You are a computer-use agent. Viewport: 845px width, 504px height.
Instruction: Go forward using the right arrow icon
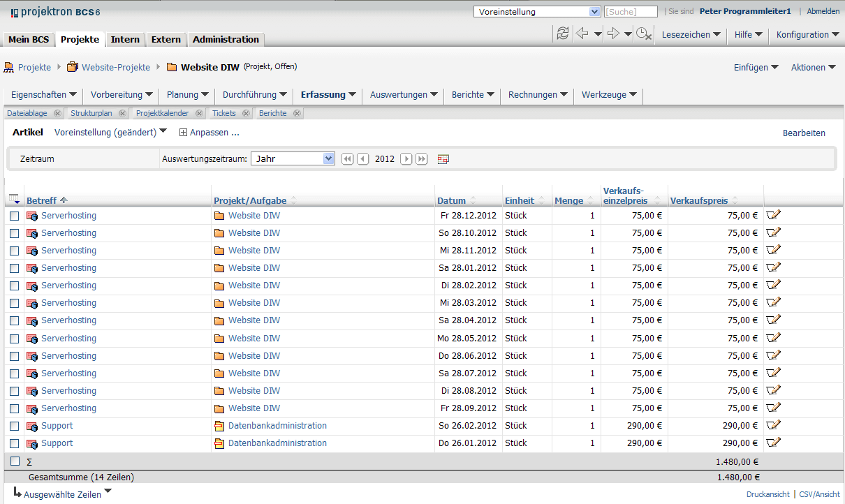[x=613, y=34]
